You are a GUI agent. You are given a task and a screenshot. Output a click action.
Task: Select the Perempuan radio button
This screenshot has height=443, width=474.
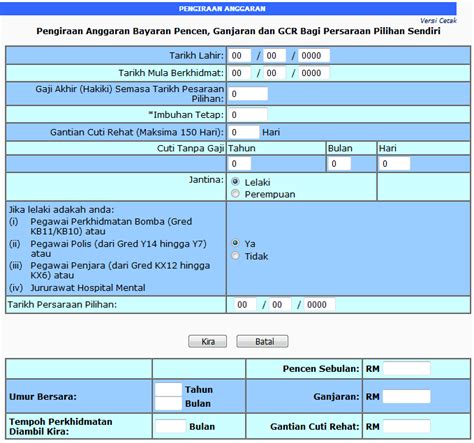pos(235,193)
